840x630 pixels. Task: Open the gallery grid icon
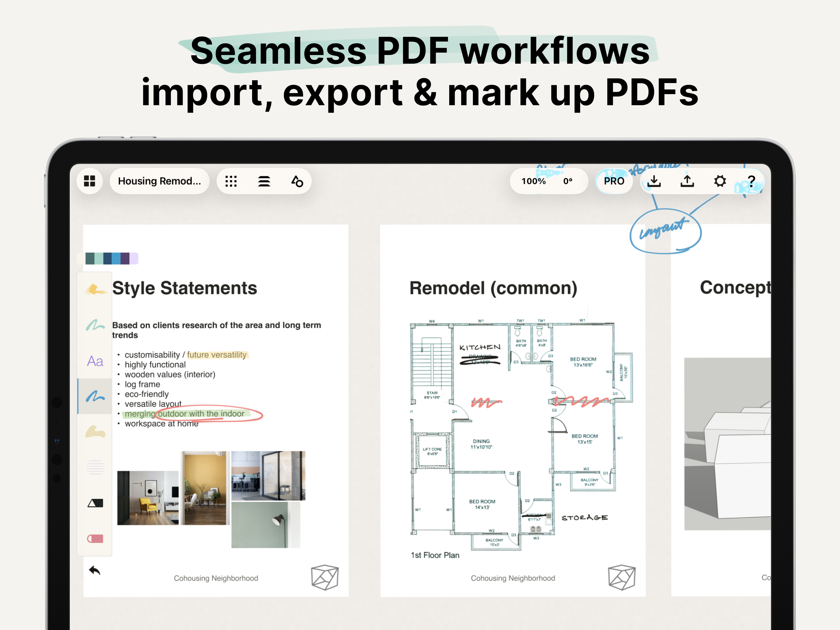point(89,181)
